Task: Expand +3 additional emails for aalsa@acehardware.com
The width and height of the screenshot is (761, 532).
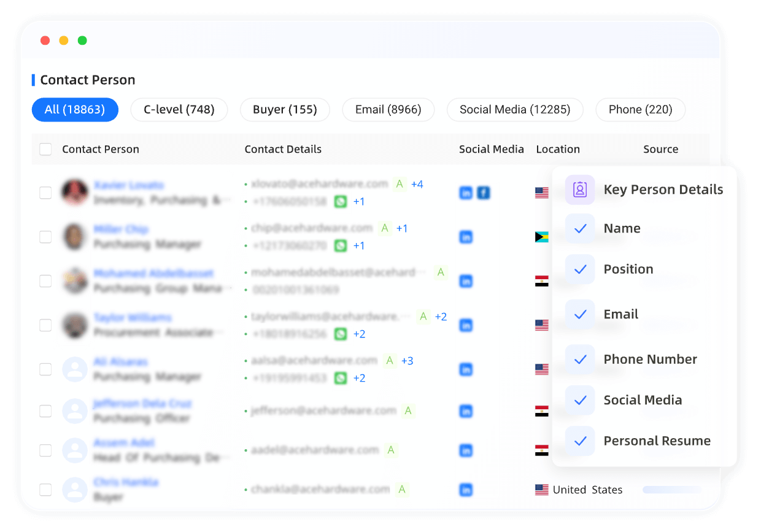Action: pos(408,361)
